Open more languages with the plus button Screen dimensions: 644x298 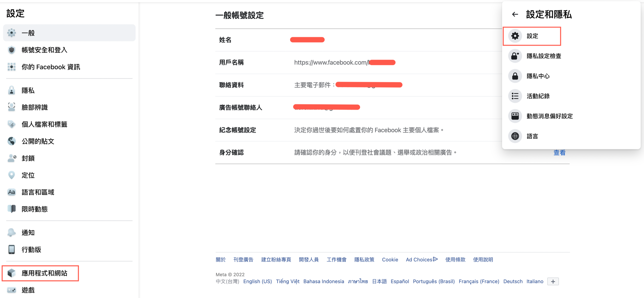(553, 281)
